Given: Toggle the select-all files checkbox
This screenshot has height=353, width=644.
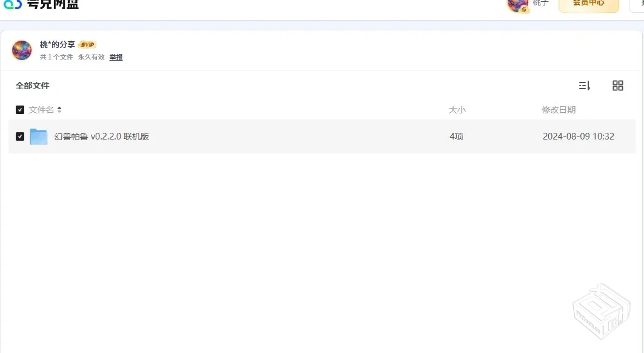Looking at the screenshot, I should [20, 110].
